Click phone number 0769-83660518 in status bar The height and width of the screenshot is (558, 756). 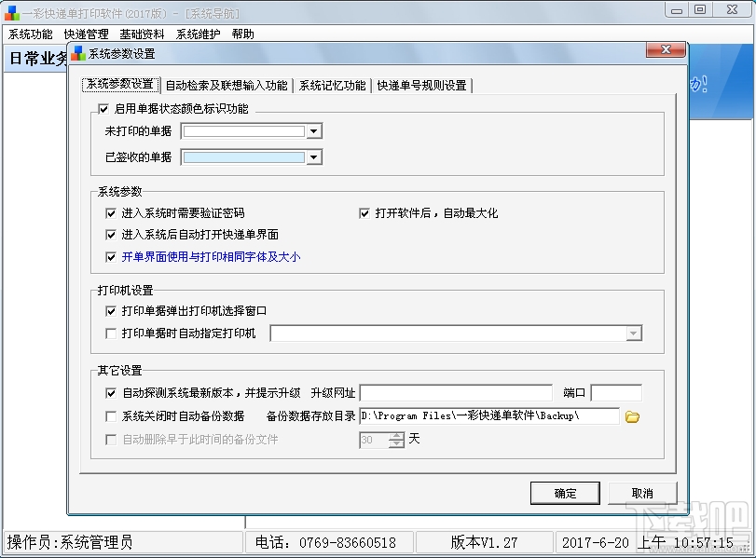pos(348,543)
